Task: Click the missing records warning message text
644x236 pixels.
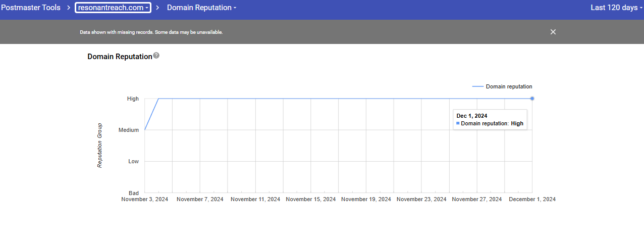Action: [151, 32]
